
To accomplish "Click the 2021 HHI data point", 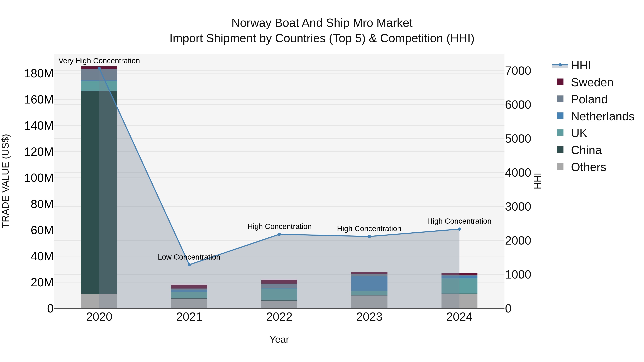I will click(189, 265).
